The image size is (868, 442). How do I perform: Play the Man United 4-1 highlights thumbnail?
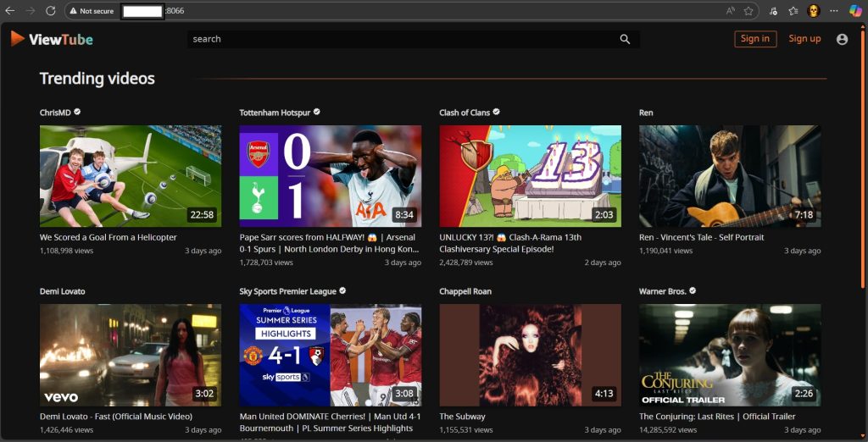pos(331,355)
